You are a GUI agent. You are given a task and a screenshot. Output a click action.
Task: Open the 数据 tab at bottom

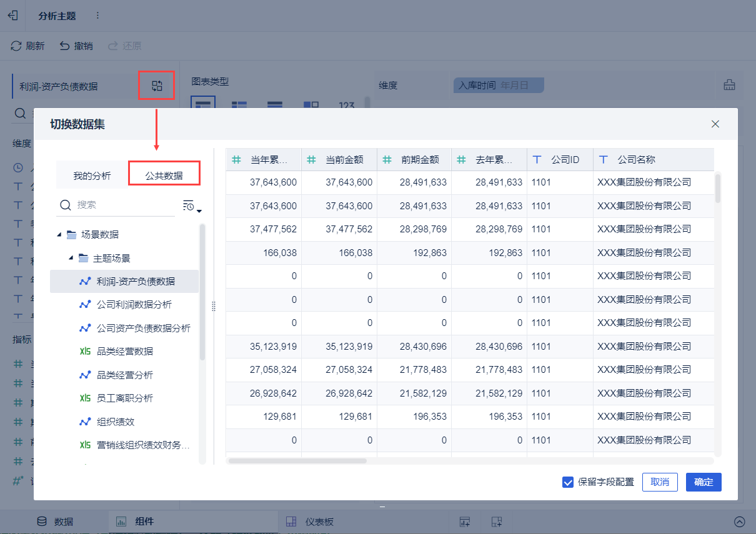coord(55,522)
